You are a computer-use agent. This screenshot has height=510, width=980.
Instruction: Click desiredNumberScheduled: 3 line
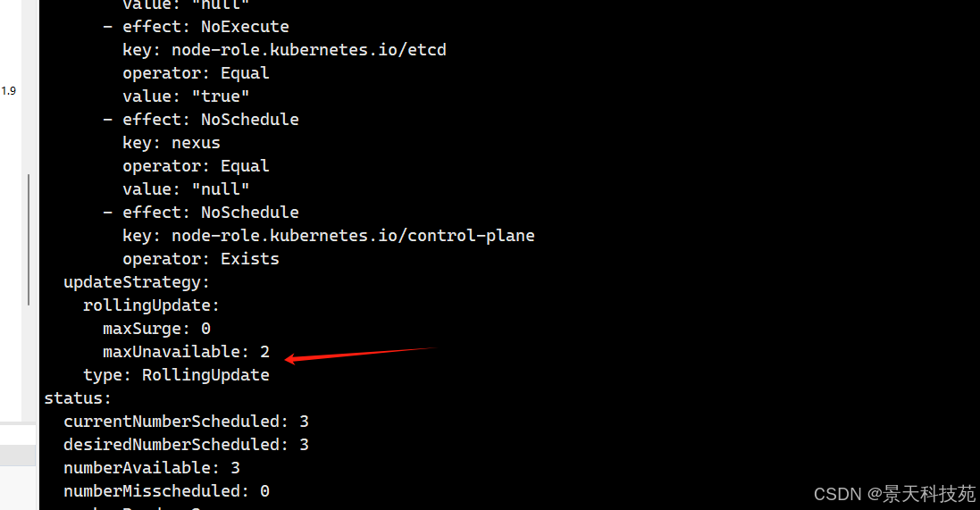pos(186,445)
